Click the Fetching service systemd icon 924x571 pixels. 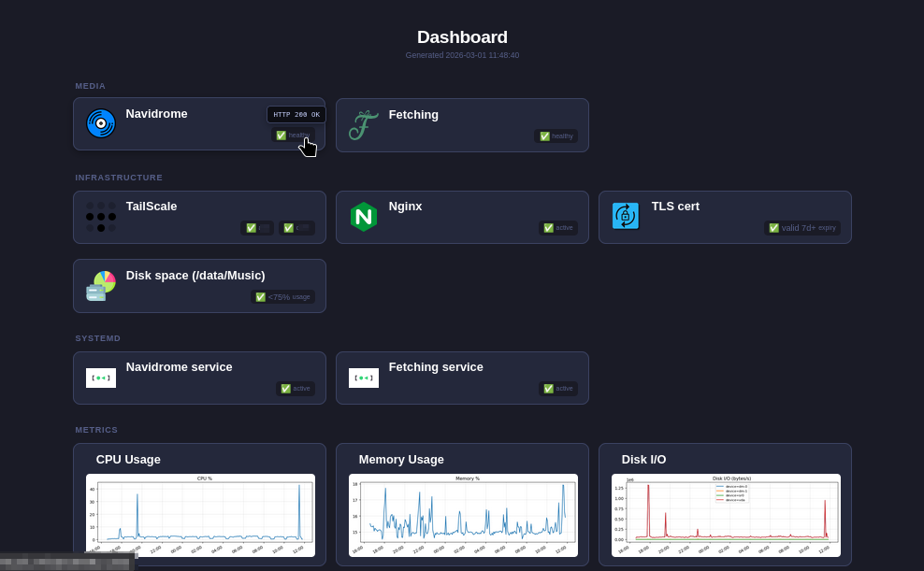click(x=364, y=378)
